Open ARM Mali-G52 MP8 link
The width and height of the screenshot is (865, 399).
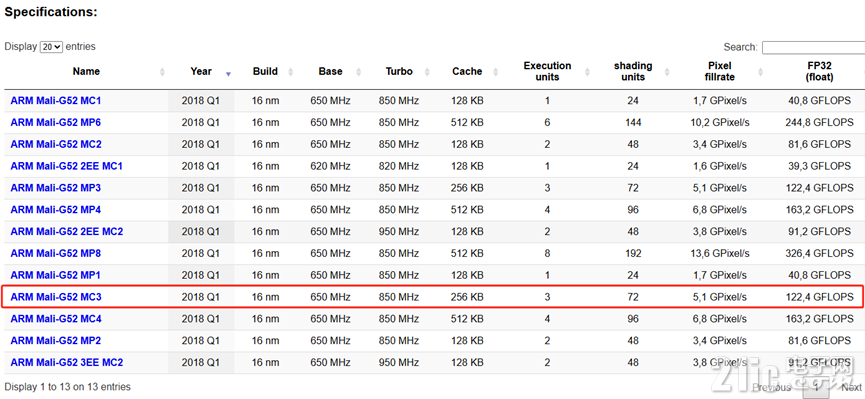pyautogui.click(x=56, y=253)
